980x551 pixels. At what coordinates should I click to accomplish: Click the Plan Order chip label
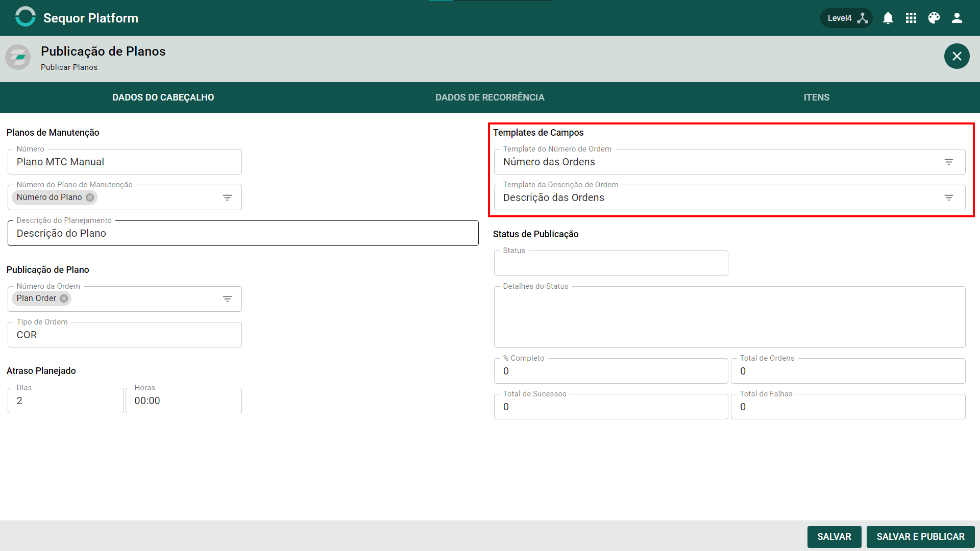coord(36,298)
